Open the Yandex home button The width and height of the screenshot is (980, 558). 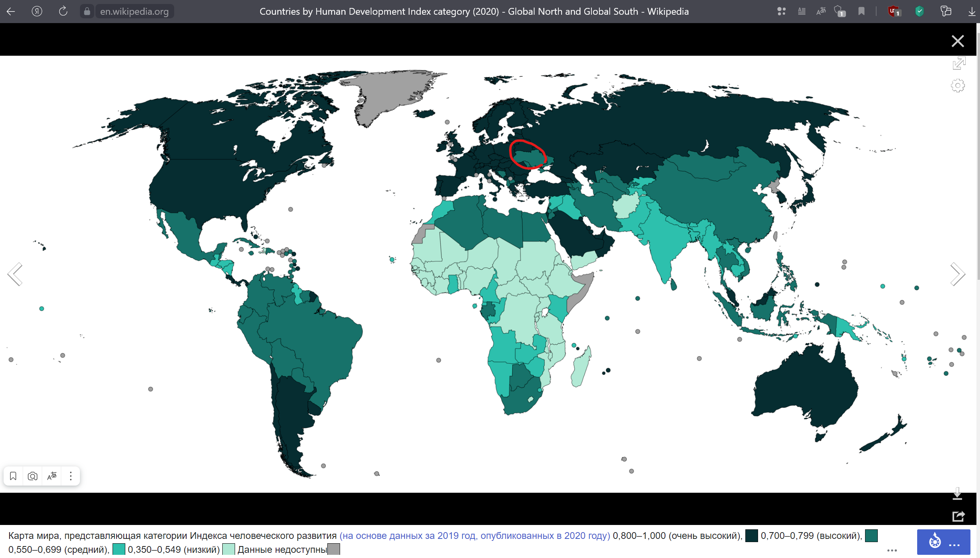pyautogui.click(x=37, y=12)
